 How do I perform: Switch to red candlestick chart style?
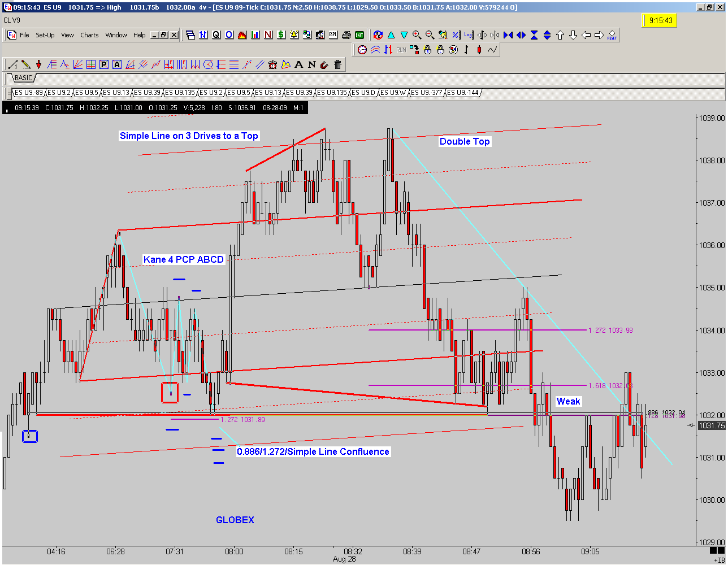[479, 50]
